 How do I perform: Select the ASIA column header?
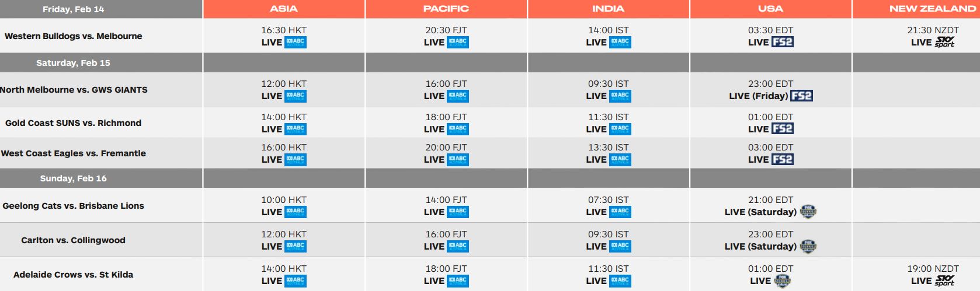284,9
